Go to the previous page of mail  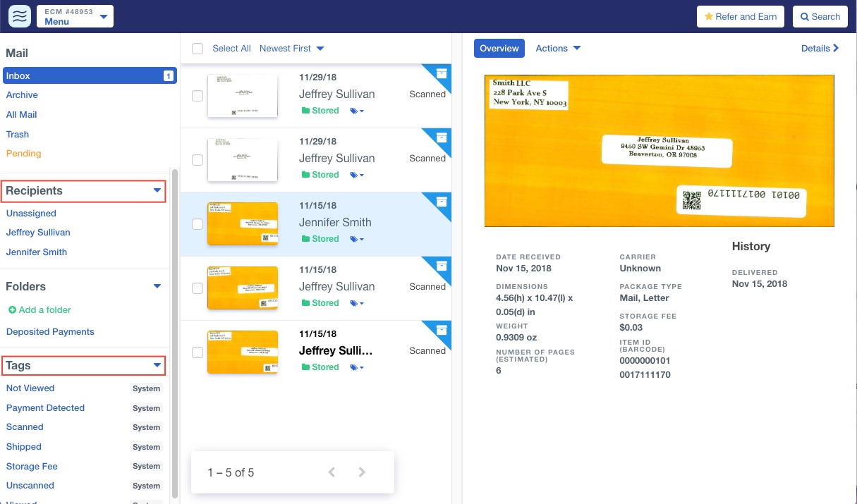click(332, 472)
